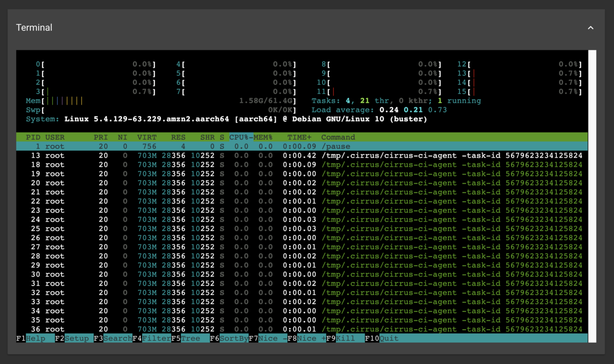The height and width of the screenshot is (364, 614).
Task: Select the process row with PID 20
Action: (x=302, y=183)
